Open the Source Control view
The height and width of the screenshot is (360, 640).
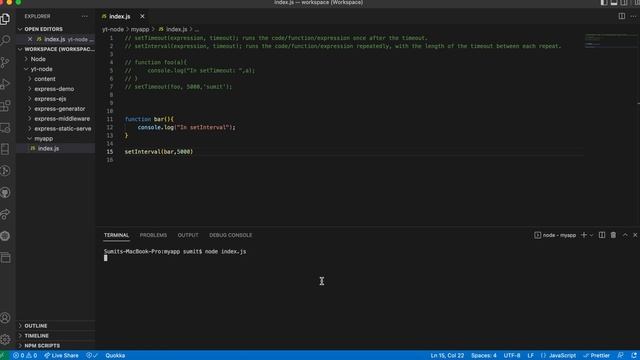pyautogui.click(x=5, y=62)
